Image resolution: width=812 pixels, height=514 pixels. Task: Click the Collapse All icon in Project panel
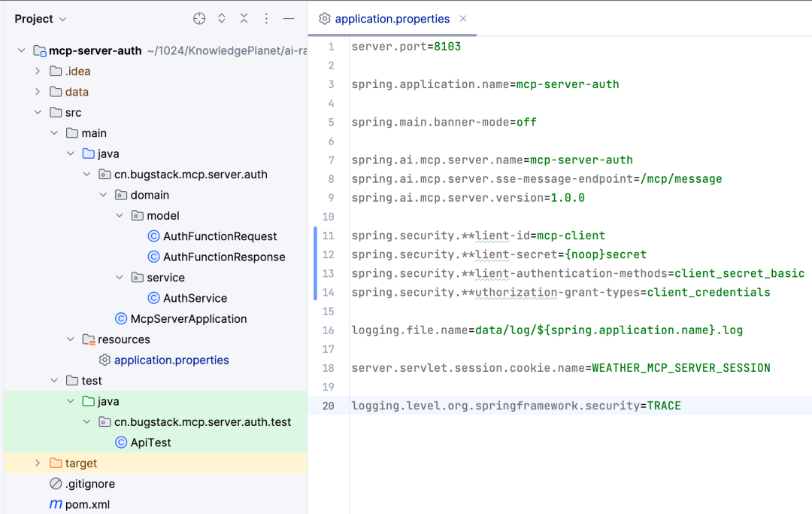(x=244, y=19)
